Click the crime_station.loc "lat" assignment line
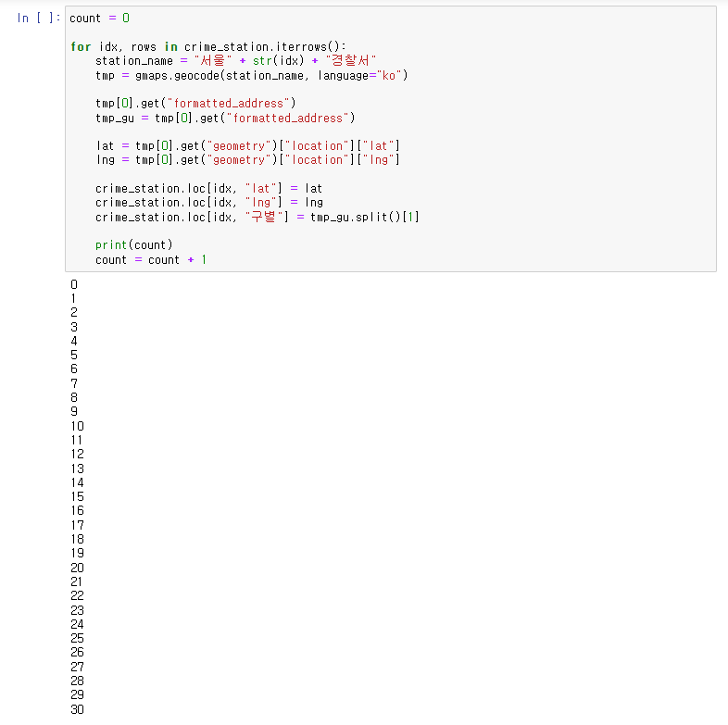Viewport: 728px width, 725px height. coord(209,189)
